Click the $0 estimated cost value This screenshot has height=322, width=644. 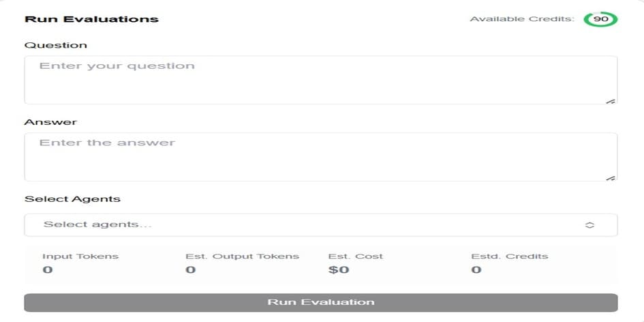click(339, 269)
